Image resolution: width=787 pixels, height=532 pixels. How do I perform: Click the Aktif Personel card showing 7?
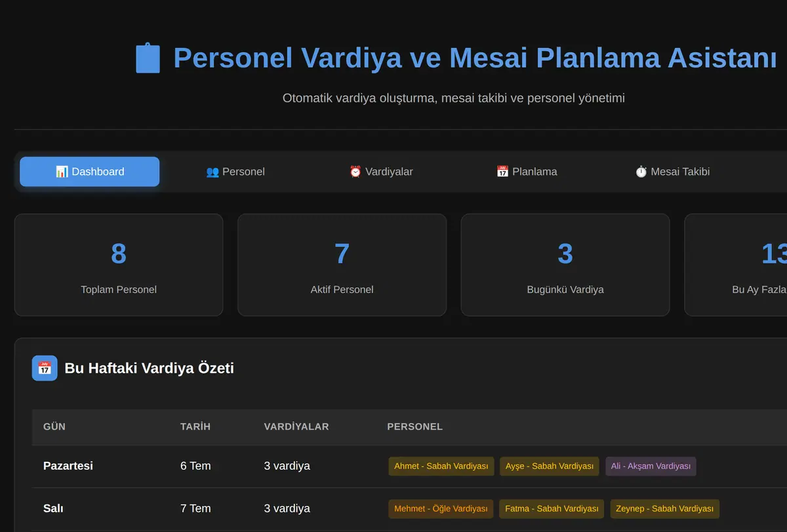[342, 265]
